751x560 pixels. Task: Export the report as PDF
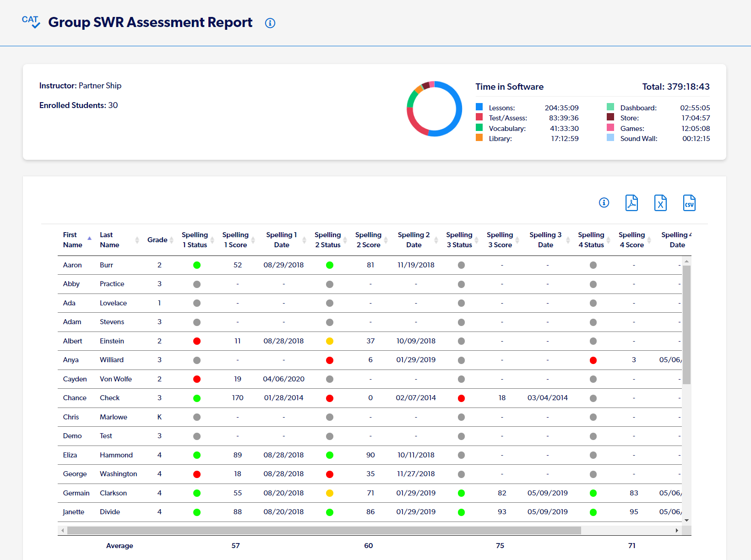coord(631,202)
